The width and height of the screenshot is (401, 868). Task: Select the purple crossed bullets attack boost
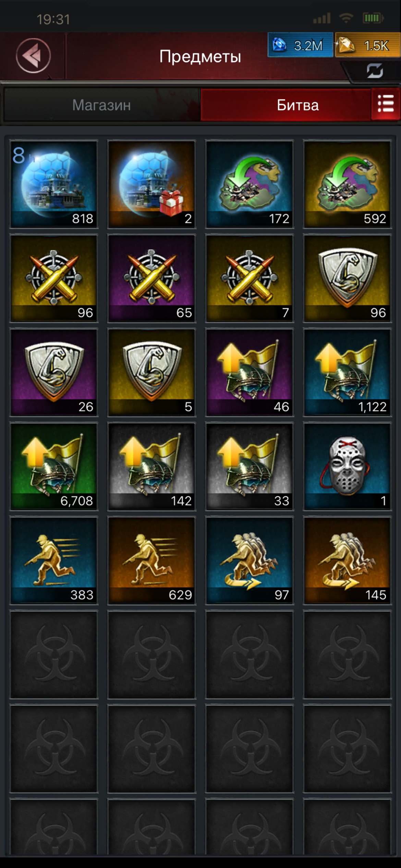[151, 278]
